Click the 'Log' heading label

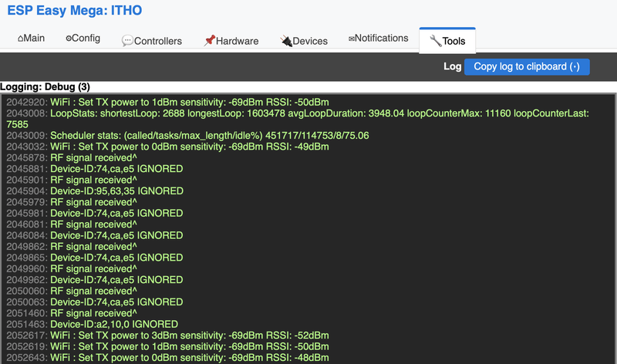(x=452, y=66)
